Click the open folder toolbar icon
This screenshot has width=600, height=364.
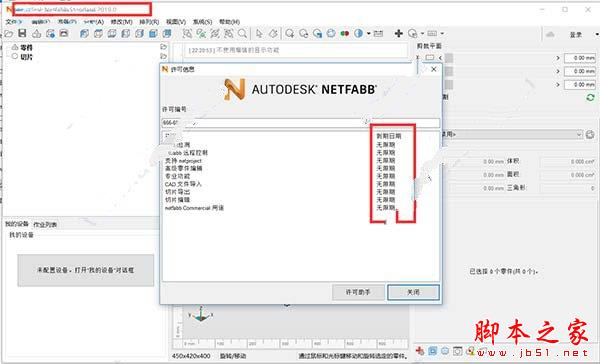(x=8, y=34)
